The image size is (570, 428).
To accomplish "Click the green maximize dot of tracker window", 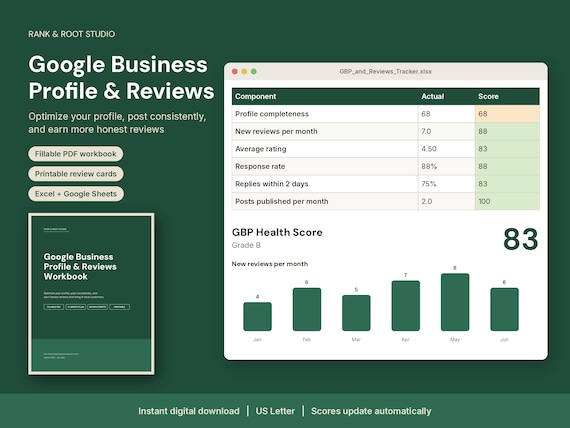I will pos(254,72).
